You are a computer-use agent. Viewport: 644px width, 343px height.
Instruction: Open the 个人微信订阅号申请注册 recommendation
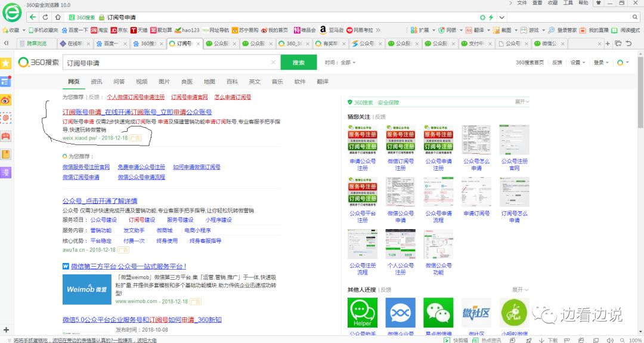[135, 97]
